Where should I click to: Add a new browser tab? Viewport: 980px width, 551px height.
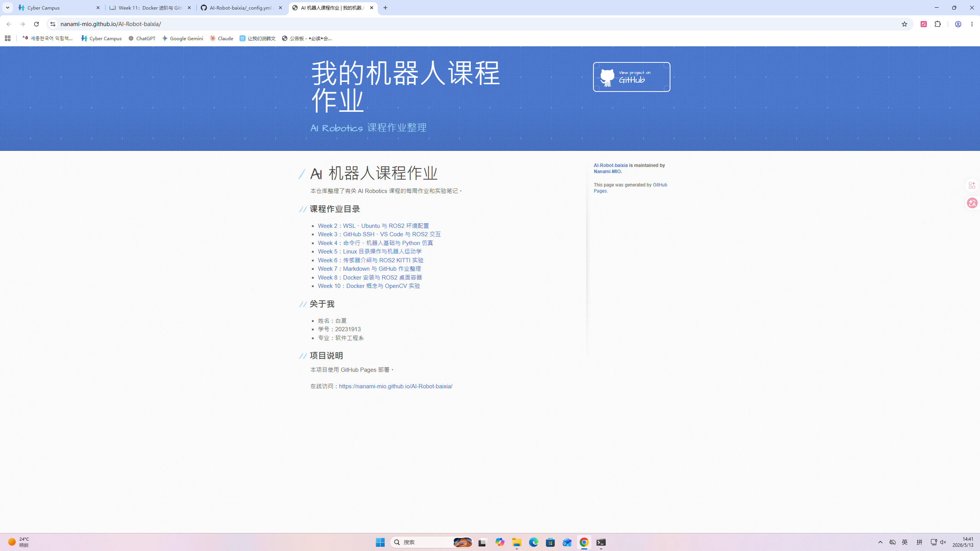pos(385,8)
